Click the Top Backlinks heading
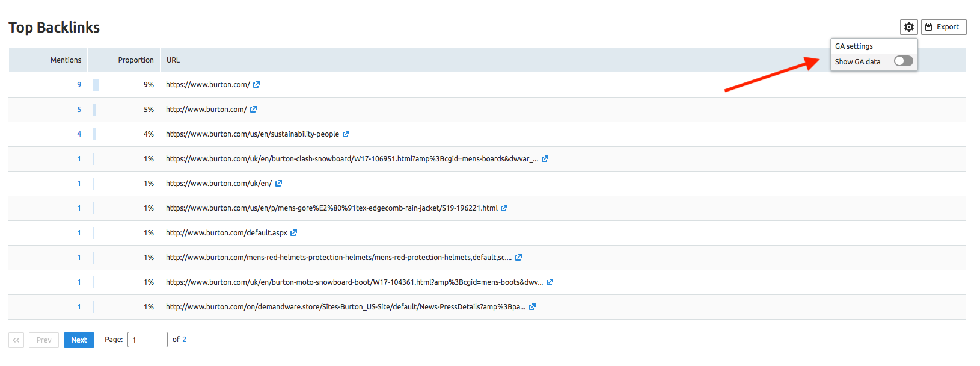This screenshot has width=980, height=366. pos(54,28)
